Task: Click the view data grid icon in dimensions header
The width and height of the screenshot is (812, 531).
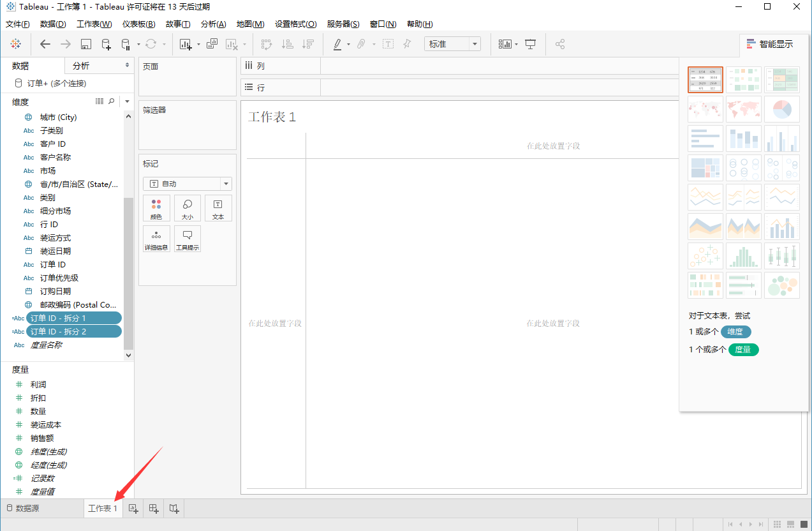Action: tap(100, 101)
